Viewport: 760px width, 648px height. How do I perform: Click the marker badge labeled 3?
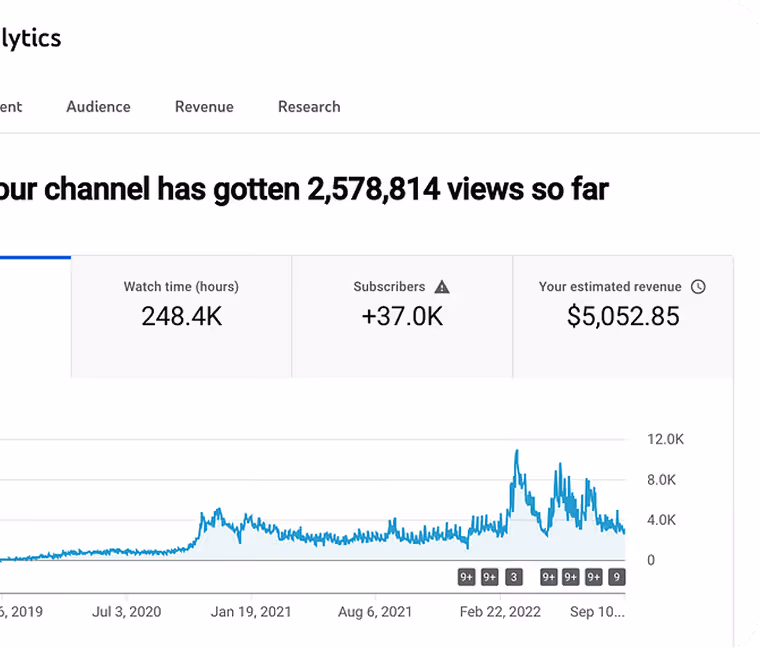pyautogui.click(x=514, y=577)
